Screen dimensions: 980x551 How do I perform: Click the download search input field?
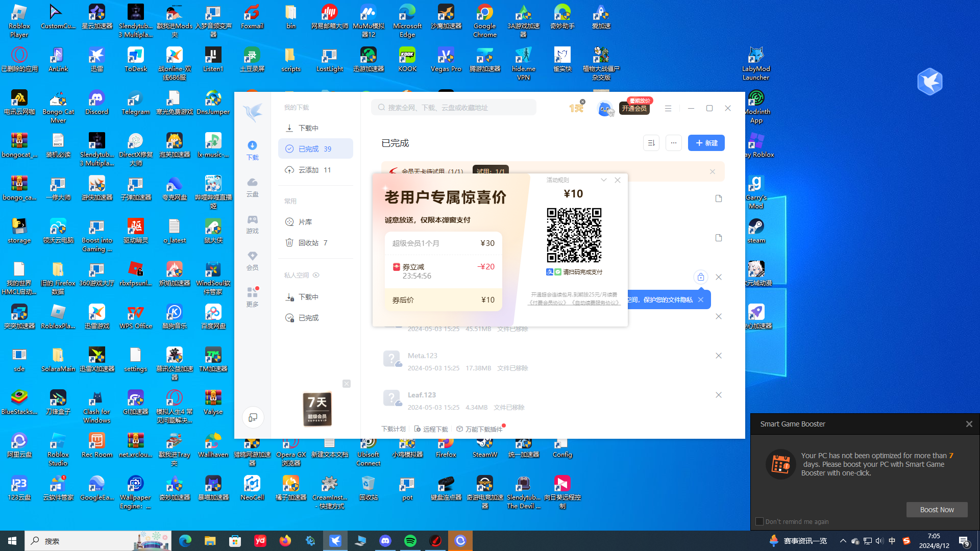pyautogui.click(x=454, y=108)
